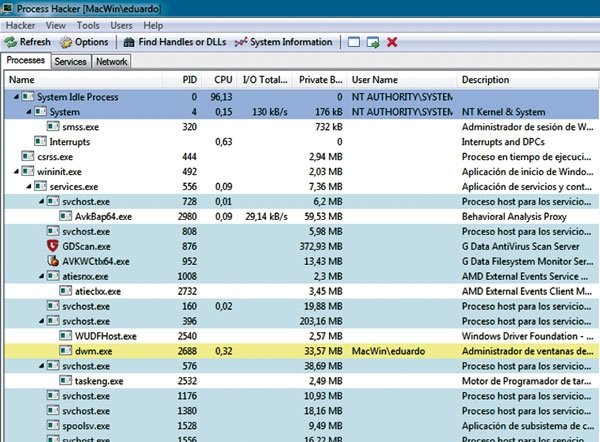Sort by the CPU column header
600x442 pixels.
pos(220,80)
